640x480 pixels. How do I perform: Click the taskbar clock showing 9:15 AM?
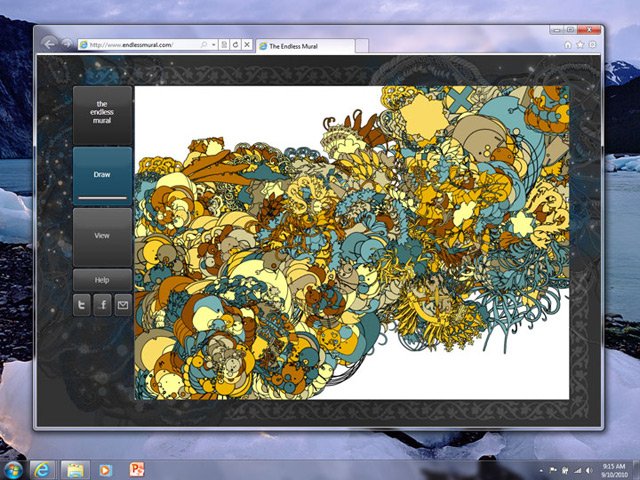pyautogui.click(x=614, y=470)
